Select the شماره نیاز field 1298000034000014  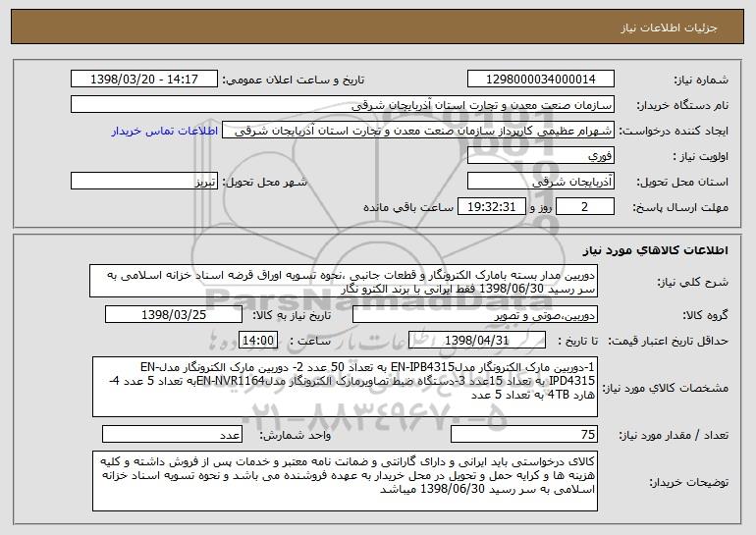540,79
